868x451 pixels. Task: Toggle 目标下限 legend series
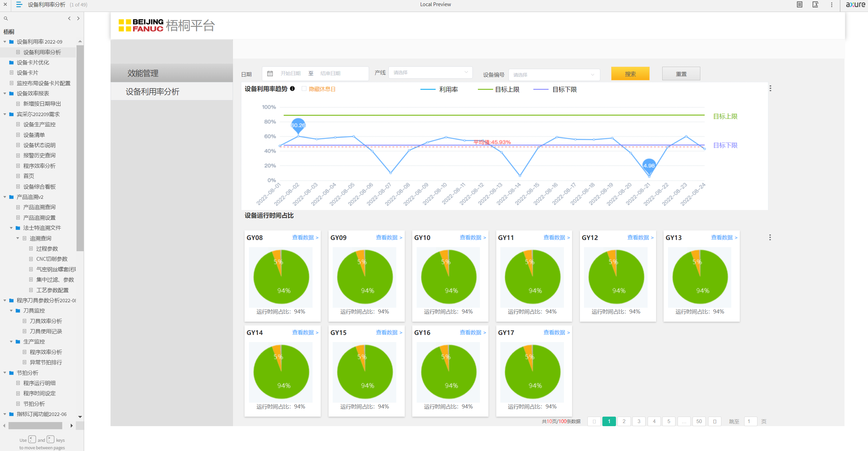click(555, 90)
